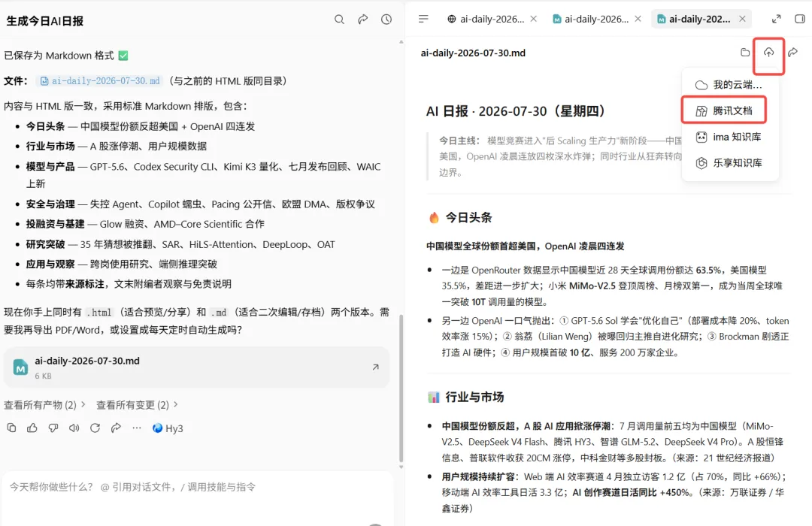Open chat history clock icon
Viewport: 812px width, 526px height.
[386, 19]
